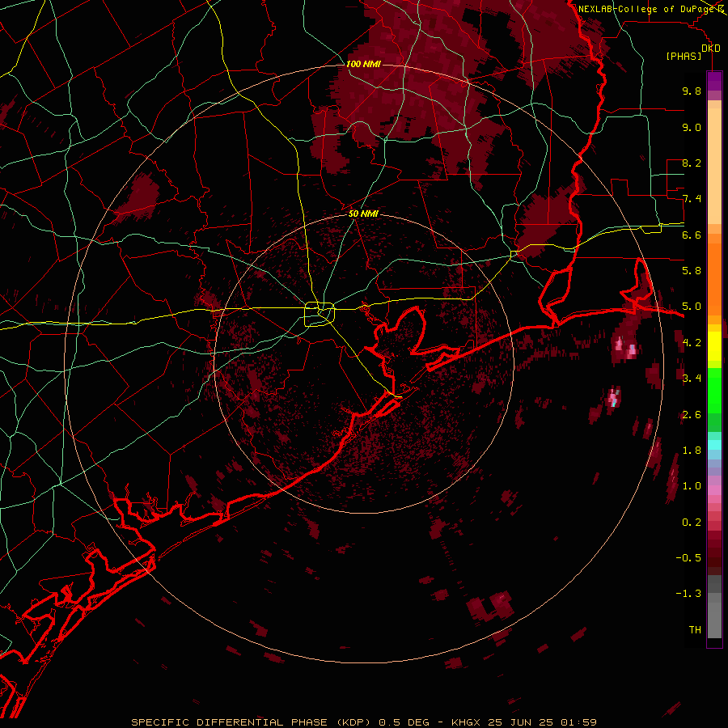Click the 5.0 value on the color scale
Viewport: 728px width, 728px height.
click(x=692, y=307)
